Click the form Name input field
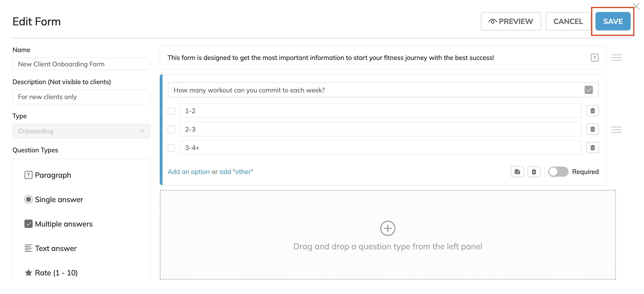Image resolution: width=644 pixels, height=294 pixels. [81, 64]
